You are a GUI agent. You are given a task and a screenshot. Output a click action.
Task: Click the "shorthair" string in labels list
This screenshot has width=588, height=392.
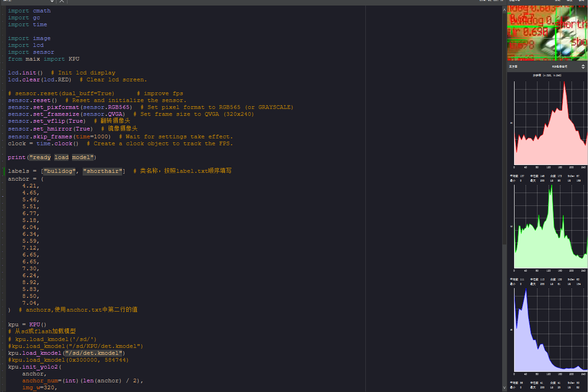[102, 171]
